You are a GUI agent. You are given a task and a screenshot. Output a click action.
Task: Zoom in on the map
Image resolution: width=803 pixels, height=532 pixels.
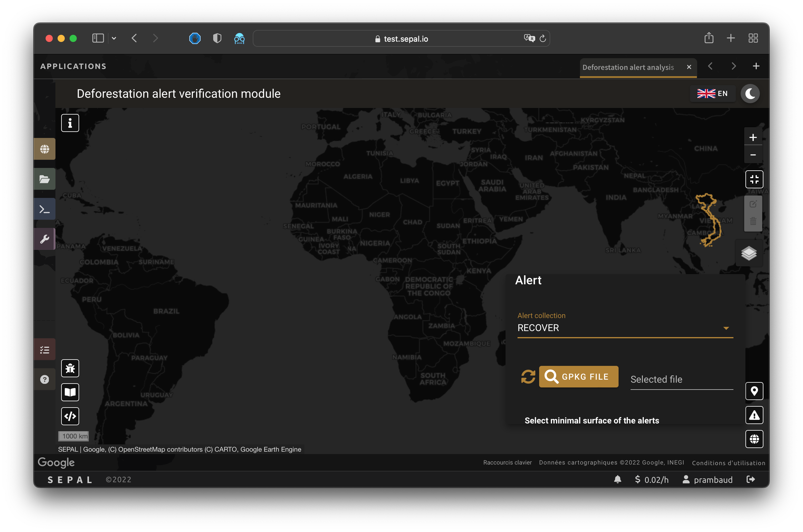pos(753,137)
